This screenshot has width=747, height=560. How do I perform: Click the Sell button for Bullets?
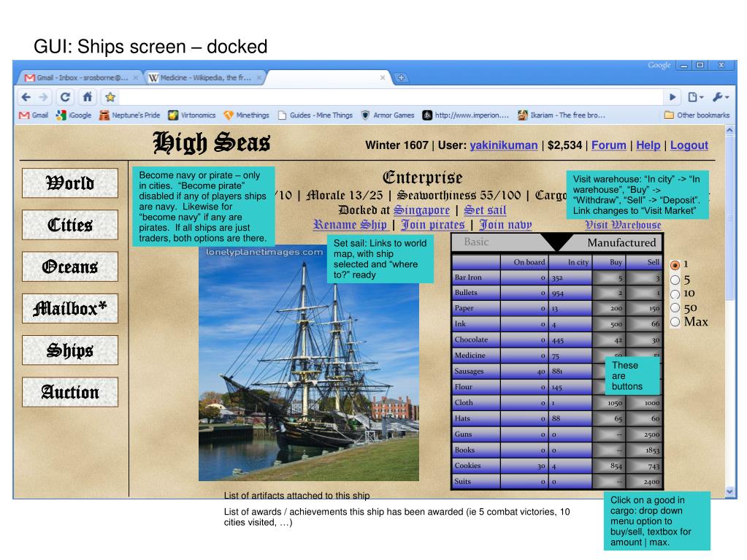click(644, 293)
